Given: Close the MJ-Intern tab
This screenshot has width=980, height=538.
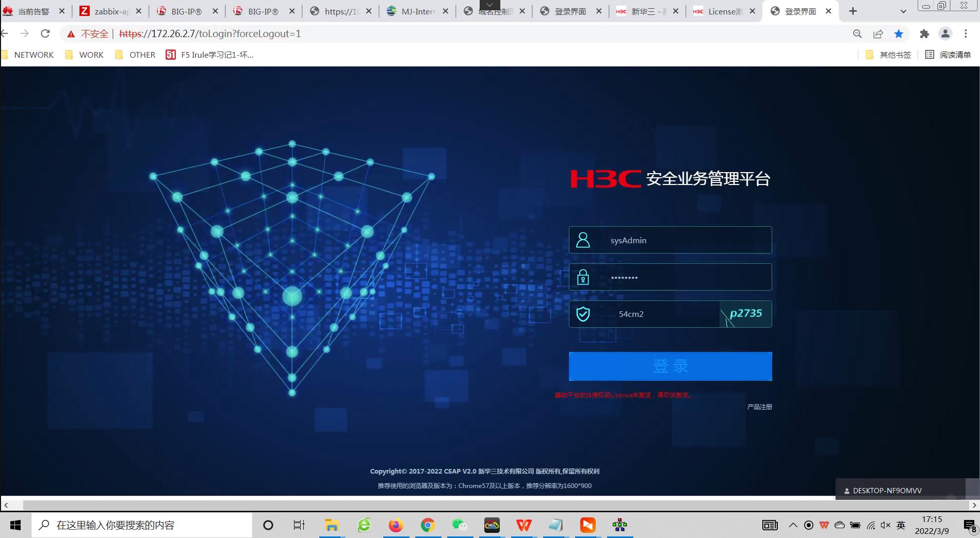Looking at the screenshot, I should 446,11.
